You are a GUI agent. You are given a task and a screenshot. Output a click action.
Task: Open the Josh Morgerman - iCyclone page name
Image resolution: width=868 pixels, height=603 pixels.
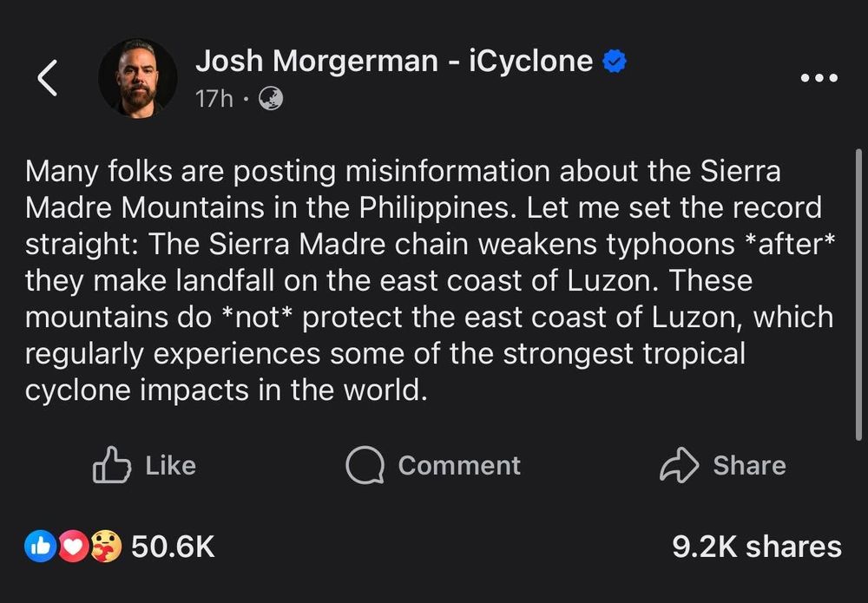(x=394, y=61)
